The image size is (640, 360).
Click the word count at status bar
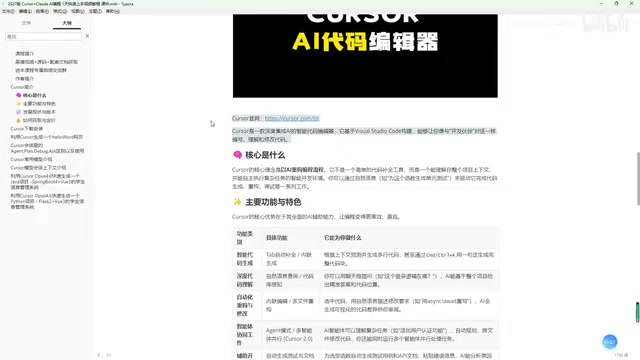[621, 355]
